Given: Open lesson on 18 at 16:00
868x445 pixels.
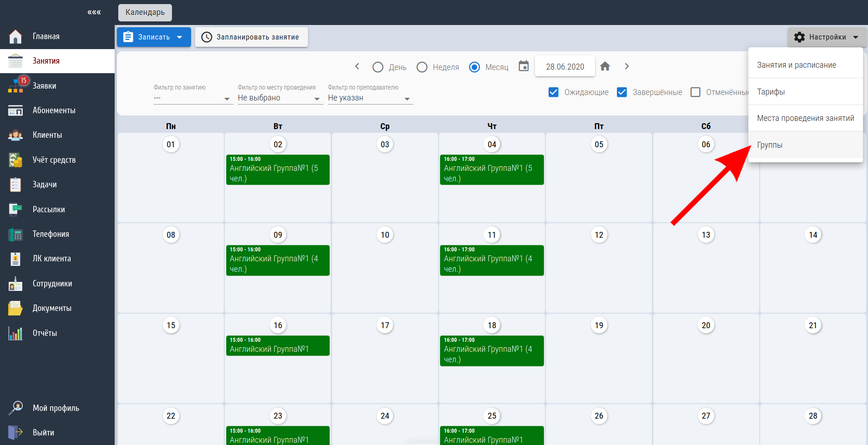Looking at the screenshot, I should coord(492,350).
